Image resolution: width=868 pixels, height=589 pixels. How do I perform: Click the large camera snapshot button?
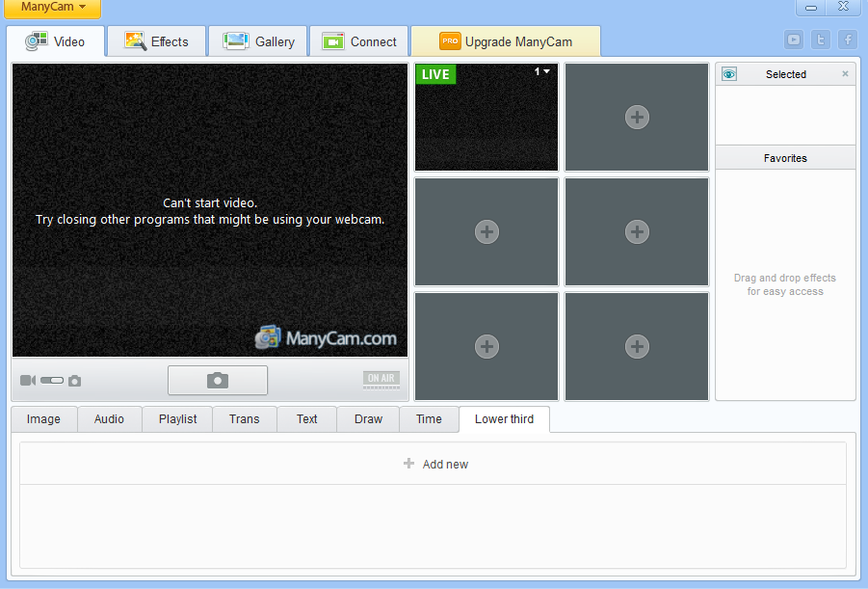pyautogui.click(x=218, y=381)
